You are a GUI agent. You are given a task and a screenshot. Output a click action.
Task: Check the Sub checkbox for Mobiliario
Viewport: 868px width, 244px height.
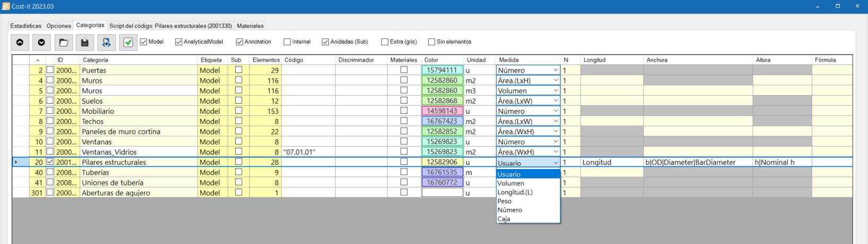(x=239, y=111)
